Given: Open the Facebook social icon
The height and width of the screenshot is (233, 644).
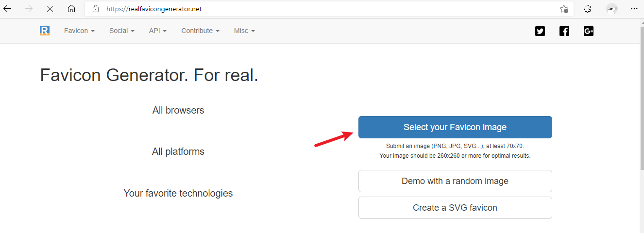Looking at the screenshot, I should tap(564, 31).
